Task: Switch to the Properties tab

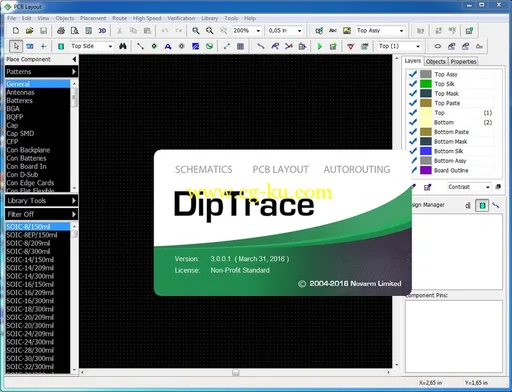Action: point(463,62)
